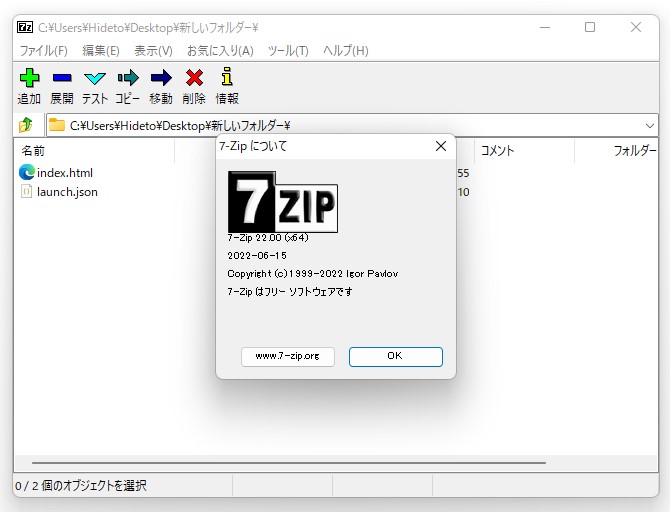Click the Extract (展開) toolbar icon
The width and height of the screenshot is (670, 512).
[62, 78]
